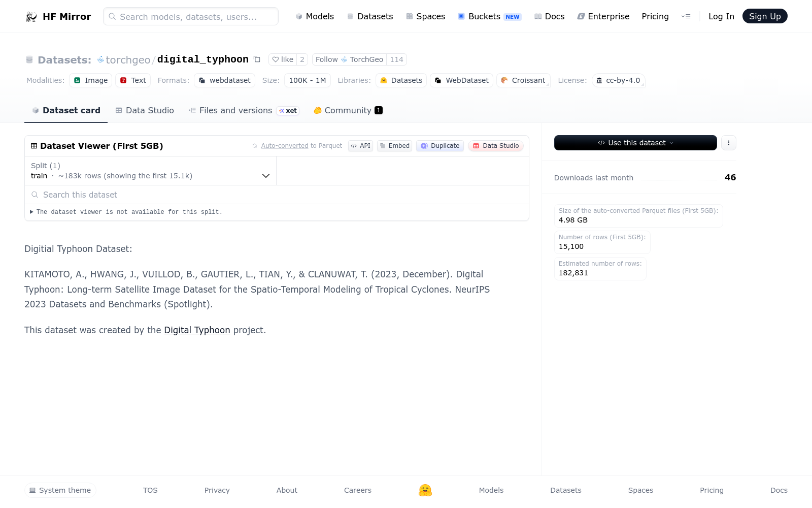Viewport: 812px width, 508px height.
Task: Open Buckets in top navigation
Action: tap(489, 17)
